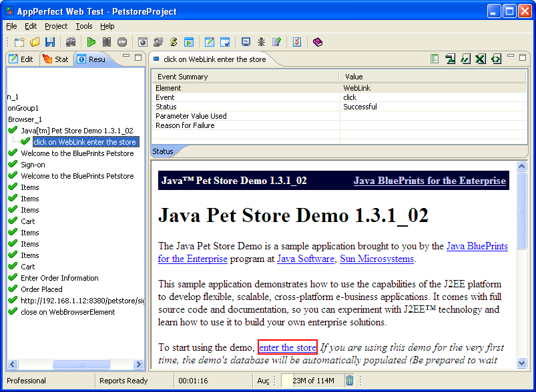Open the Project menu
The image size is (536, 392).
[56, 26]
